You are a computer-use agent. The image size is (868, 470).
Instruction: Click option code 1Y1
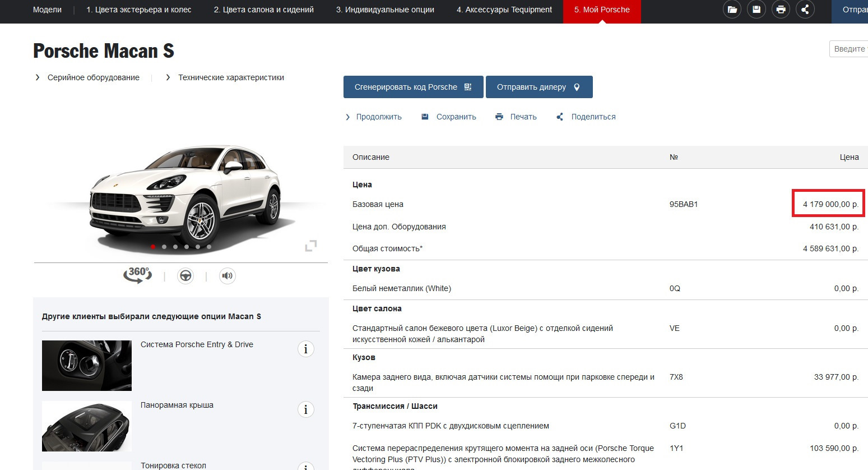[676, 448]
